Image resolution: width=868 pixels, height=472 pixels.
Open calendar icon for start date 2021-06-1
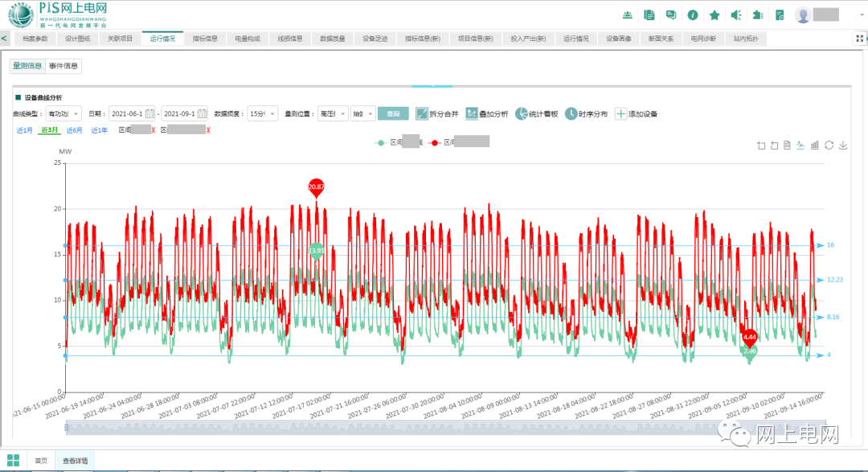pyautogui.click(x=149, y=113)
